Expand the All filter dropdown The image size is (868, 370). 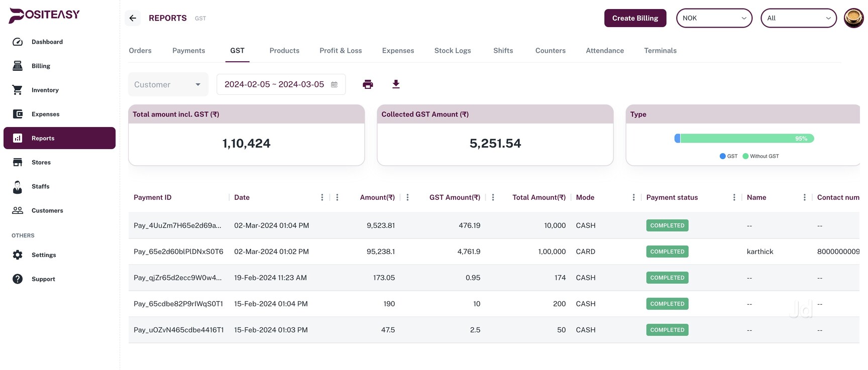tap(798, 18)
